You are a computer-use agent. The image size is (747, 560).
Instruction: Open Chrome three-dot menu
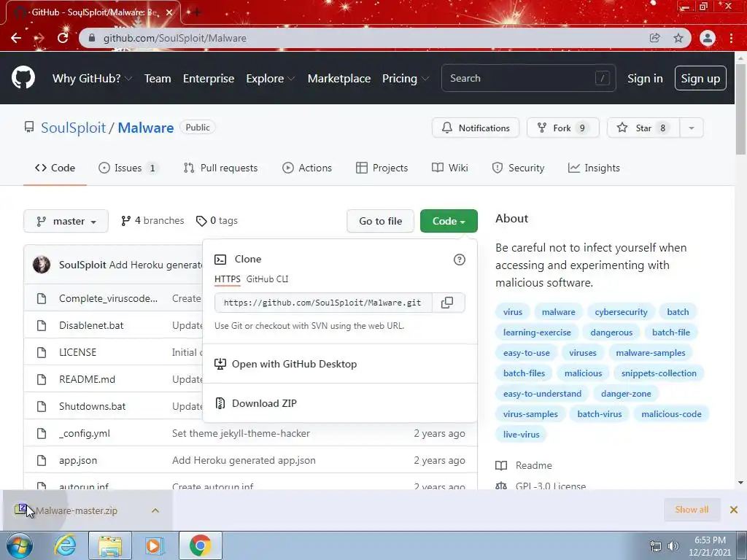click(731, 38)
